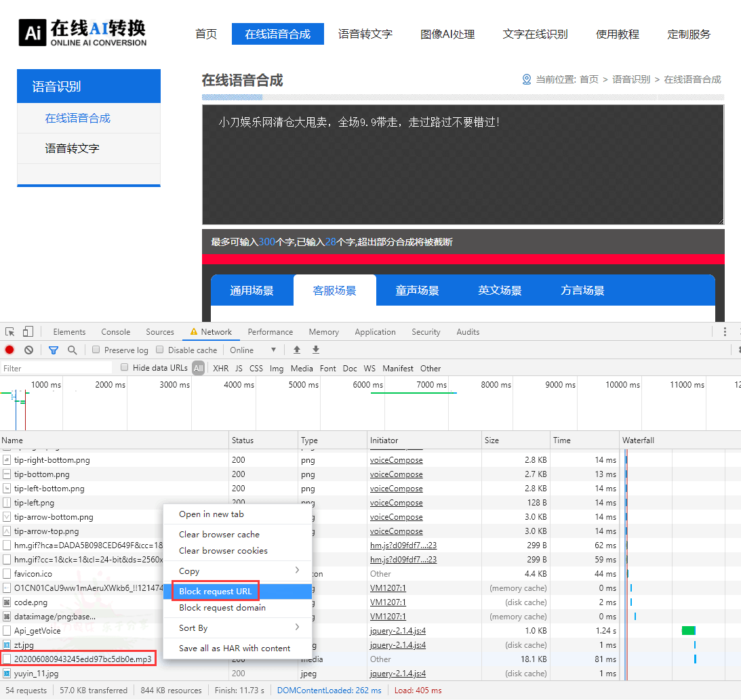Stop recording network log
The image size is (741, 700).
(9, 350)
